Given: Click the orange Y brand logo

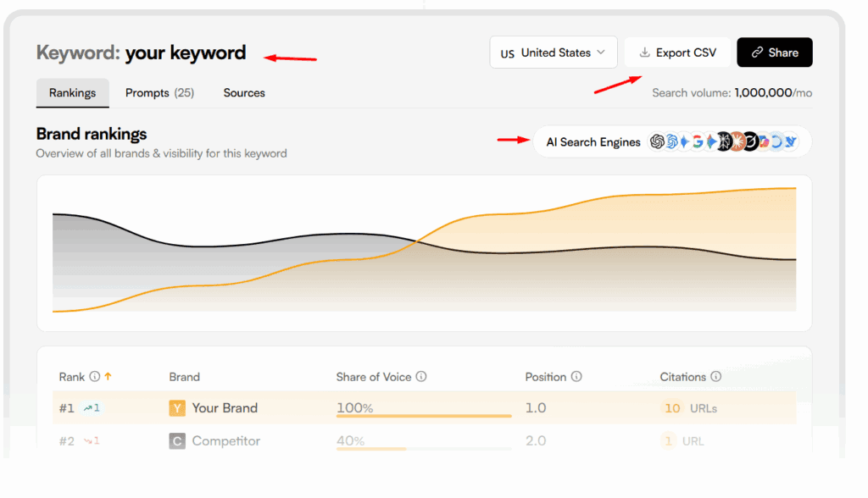Looking at the screenshot, I should coord(177,408).
